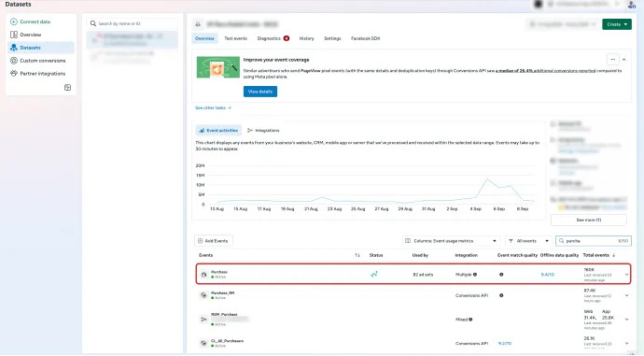Click Purchase event match quality info icon
Viewport: 644px width, 356px height.
pos(501,274)
